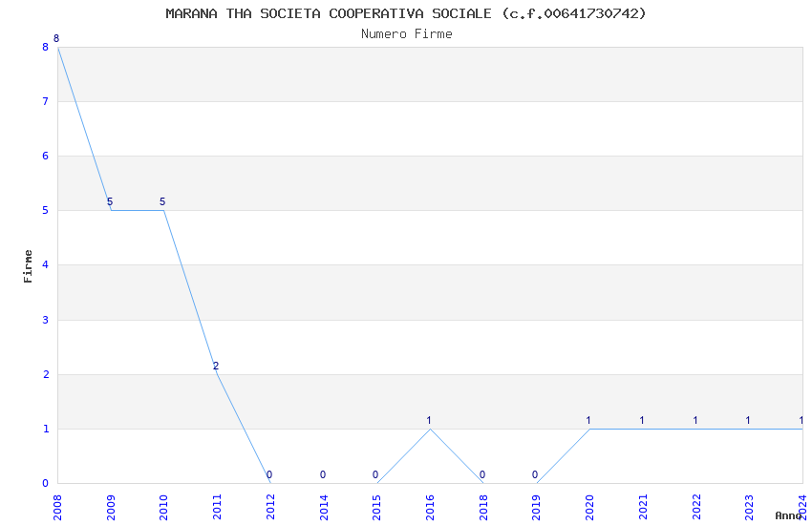Click y-axis tick value 4
This screenshot has width=812, height=525.
tap(46, 264)
